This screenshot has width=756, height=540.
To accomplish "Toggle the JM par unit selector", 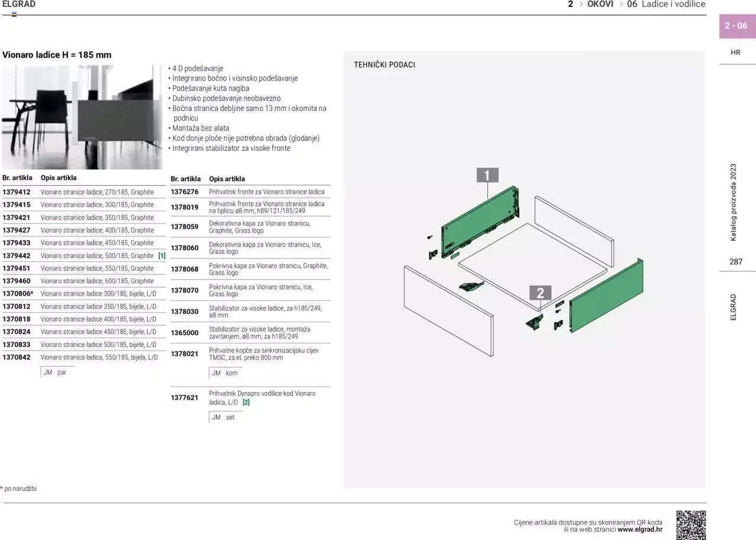I will 55,372.
